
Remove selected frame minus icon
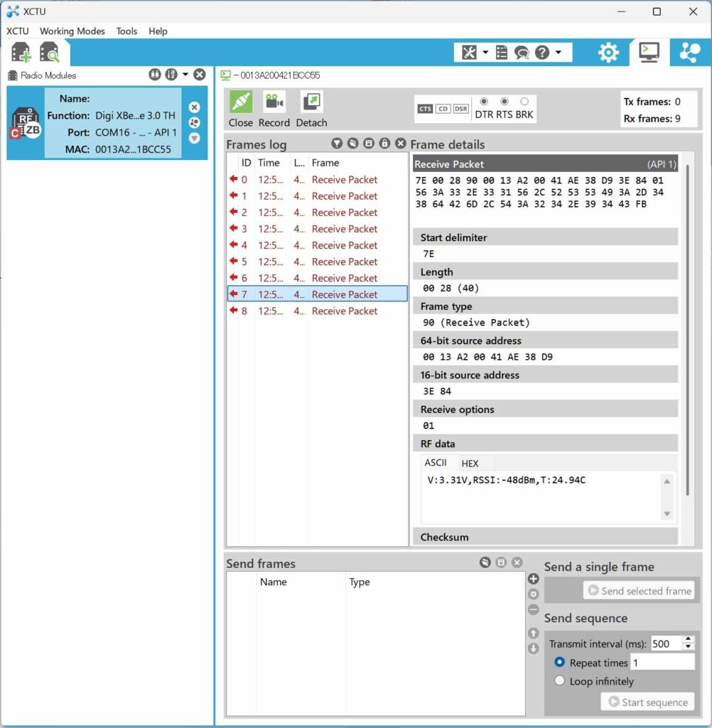pos(534,609)
